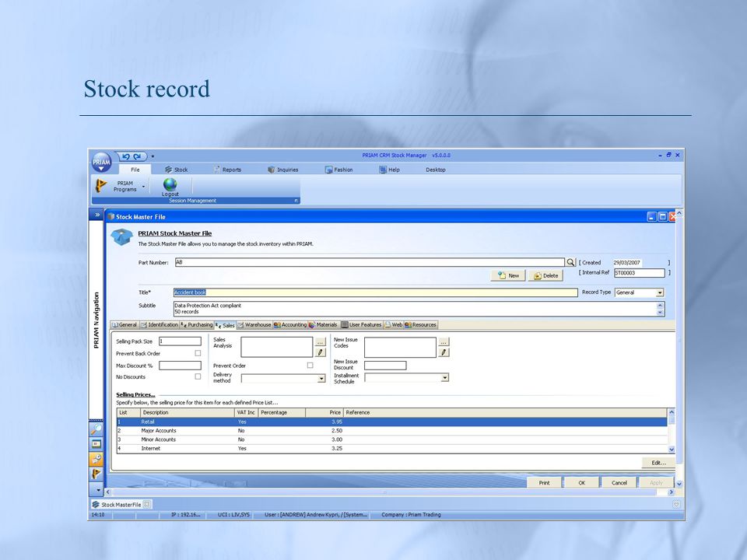This screenshot has height=560, width=747.
Task: Click the Logout globe icon
Action: point(170,184)
